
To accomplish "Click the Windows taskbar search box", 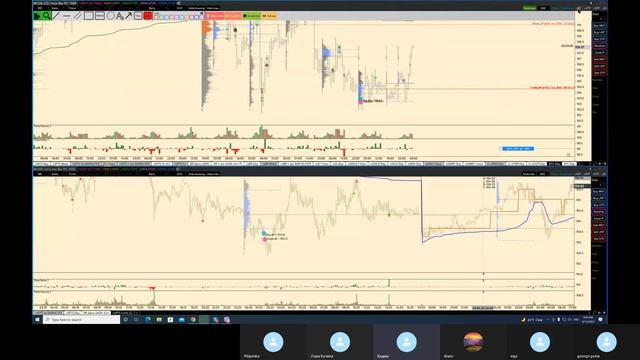I will point(81,320).
